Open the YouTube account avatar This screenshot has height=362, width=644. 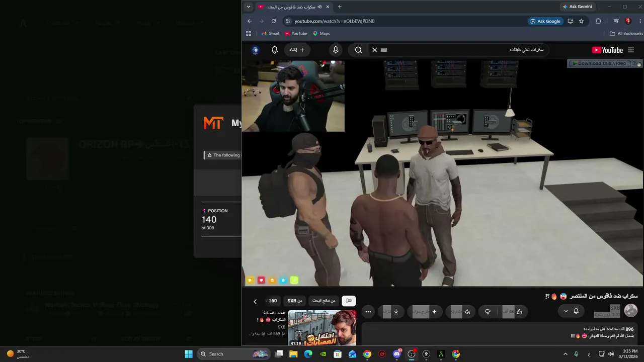[x=256, y=50]
